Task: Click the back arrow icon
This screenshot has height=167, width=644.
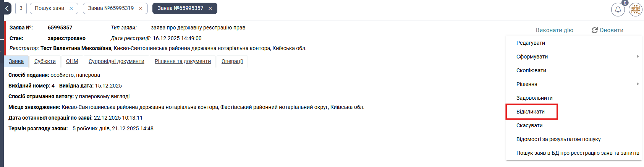Action: pos(7,8)
